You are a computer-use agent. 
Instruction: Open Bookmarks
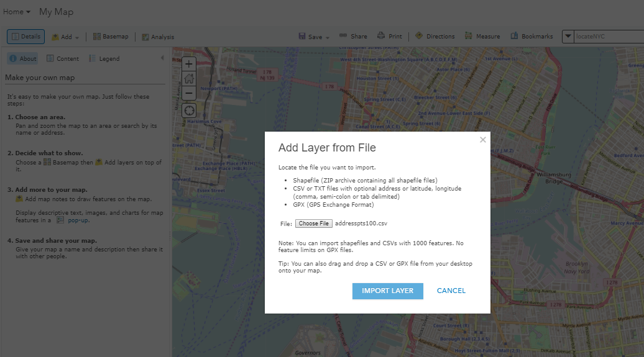(x=531, y=37)
